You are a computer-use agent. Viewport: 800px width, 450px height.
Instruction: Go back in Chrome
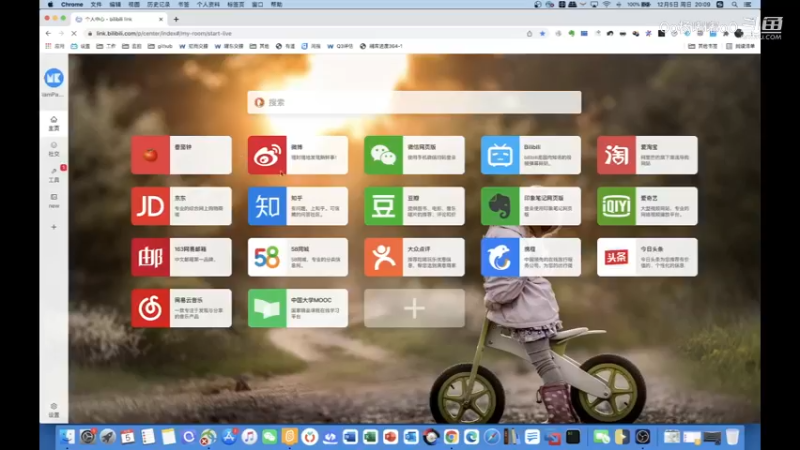[x=48, y=33]
